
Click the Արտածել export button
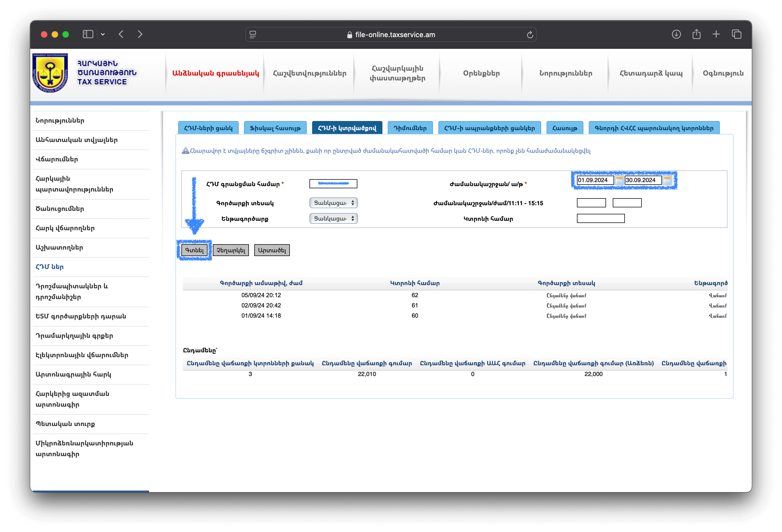click(272, 250)
